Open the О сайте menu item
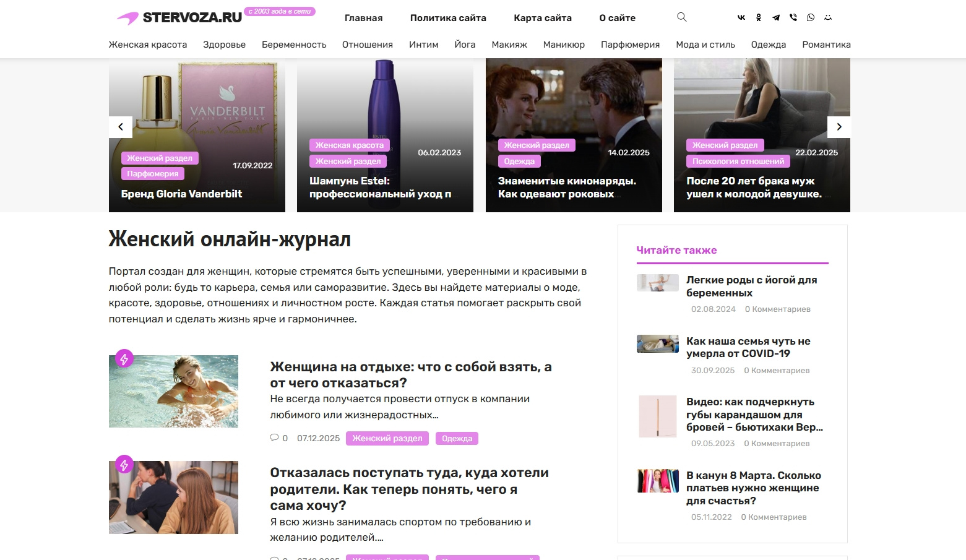 tap(617, 18)
